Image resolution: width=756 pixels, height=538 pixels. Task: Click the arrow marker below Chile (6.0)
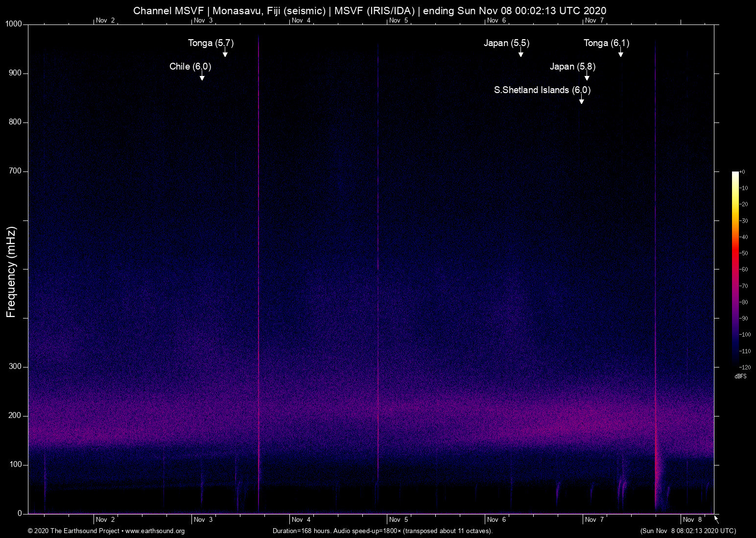pyautogui.click(x=202, y=76)
